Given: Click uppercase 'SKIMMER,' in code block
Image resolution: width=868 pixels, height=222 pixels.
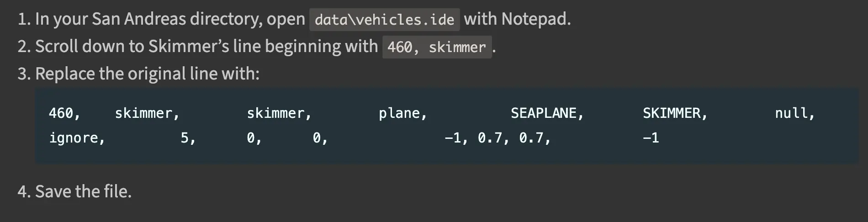Looking at the screenshot, I should coord(675,113).
